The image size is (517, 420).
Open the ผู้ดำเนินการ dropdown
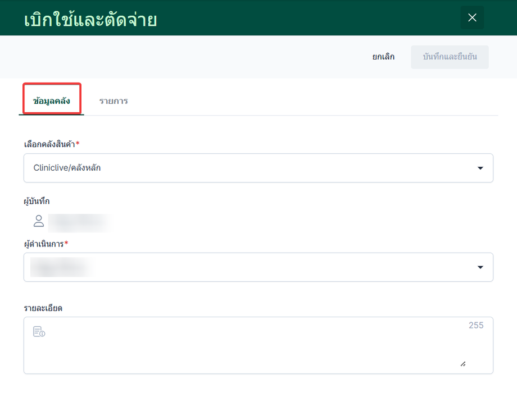pyautogui.click(x=258, y=267)
